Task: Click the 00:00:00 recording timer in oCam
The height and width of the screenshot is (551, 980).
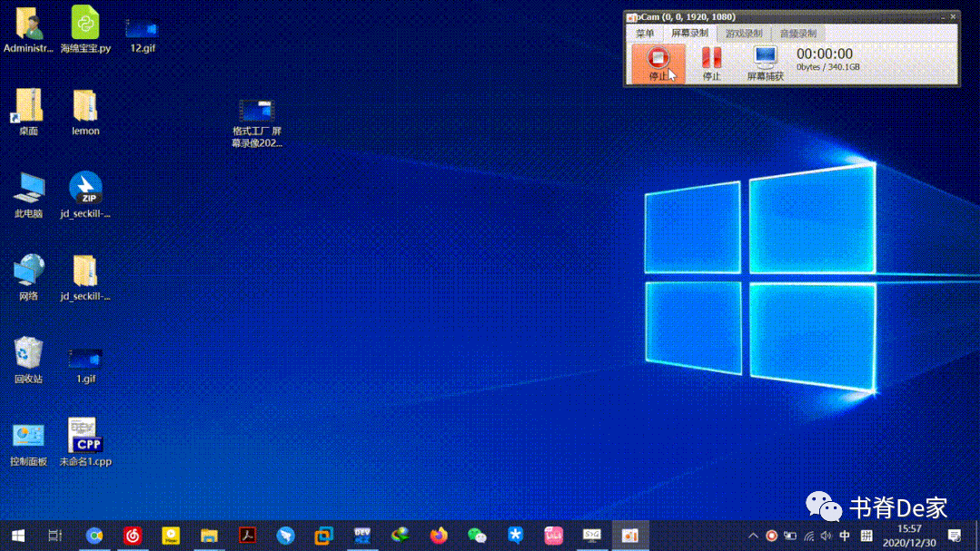Action: click(825, 54)
